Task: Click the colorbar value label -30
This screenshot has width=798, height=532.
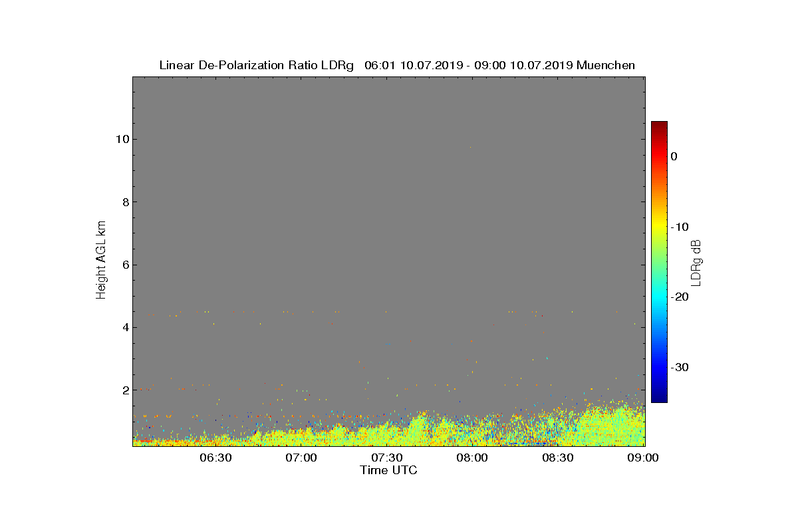Action: [680, 367]
